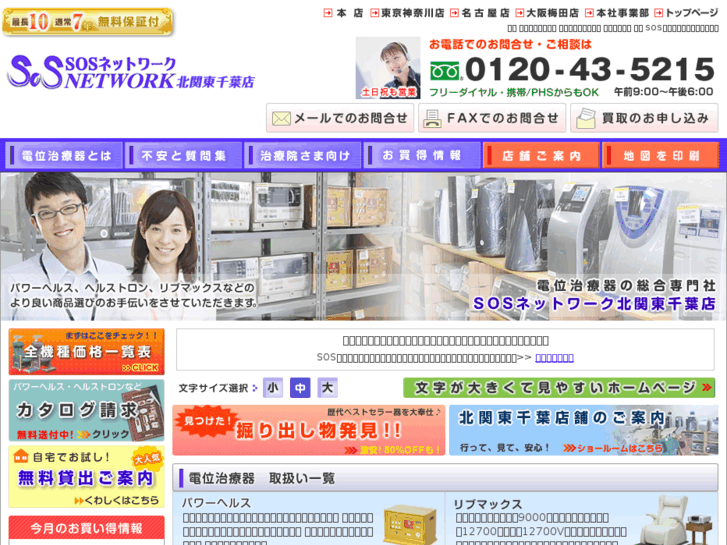Click the blue underlined link in notice box
Viewport: 727px width, 545px height.
[555, 358]
